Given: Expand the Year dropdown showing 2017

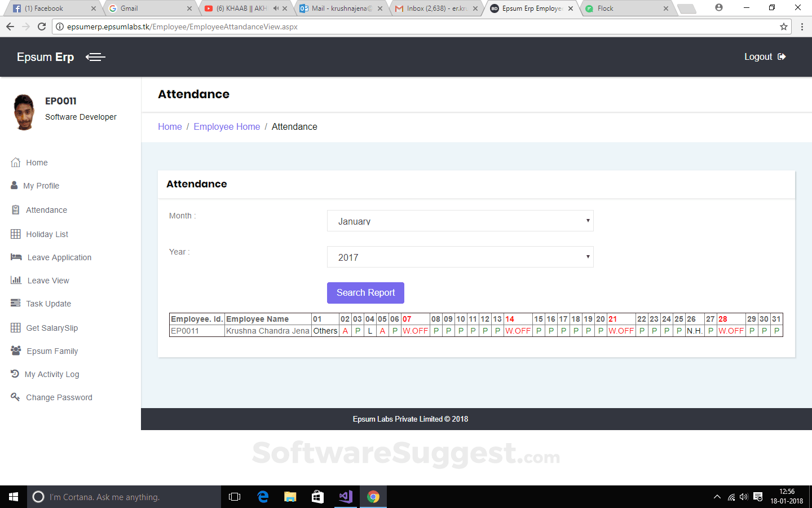Looking at the screenshot, I should click(460, 257).
